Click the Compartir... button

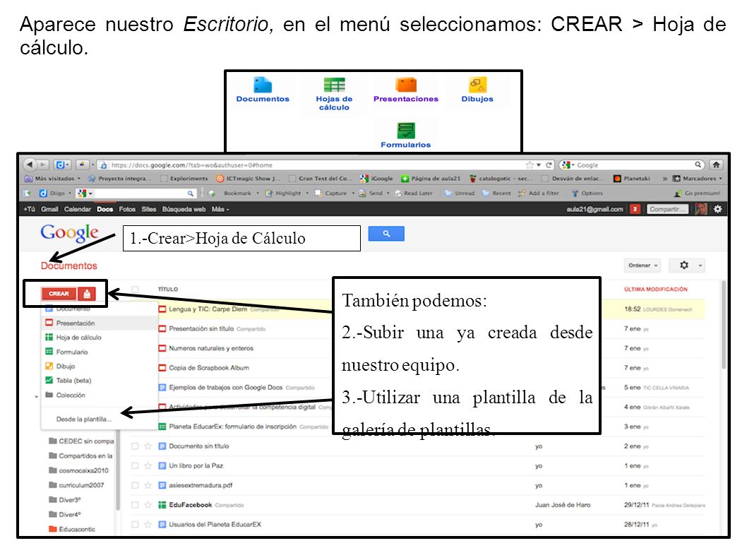(x=667, y=209)
